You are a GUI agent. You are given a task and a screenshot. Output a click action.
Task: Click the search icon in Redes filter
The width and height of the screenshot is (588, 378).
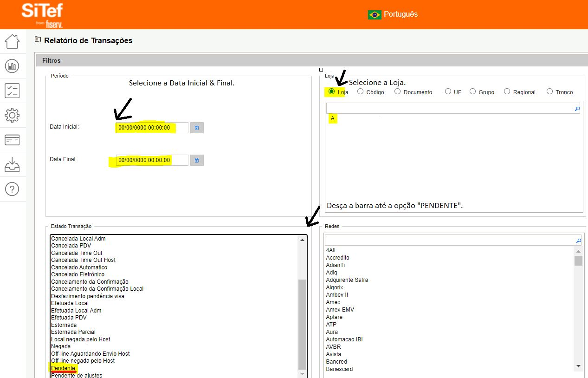click(578, 241)
